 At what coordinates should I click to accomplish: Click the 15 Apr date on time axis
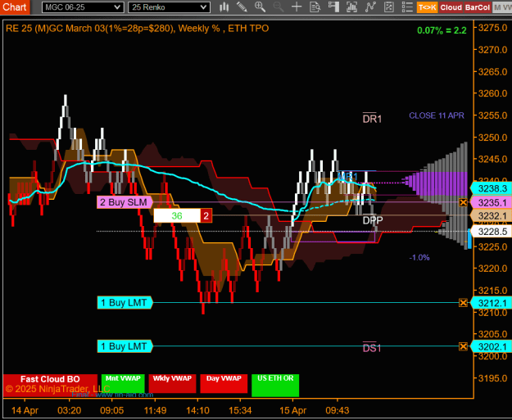point(293,410)
